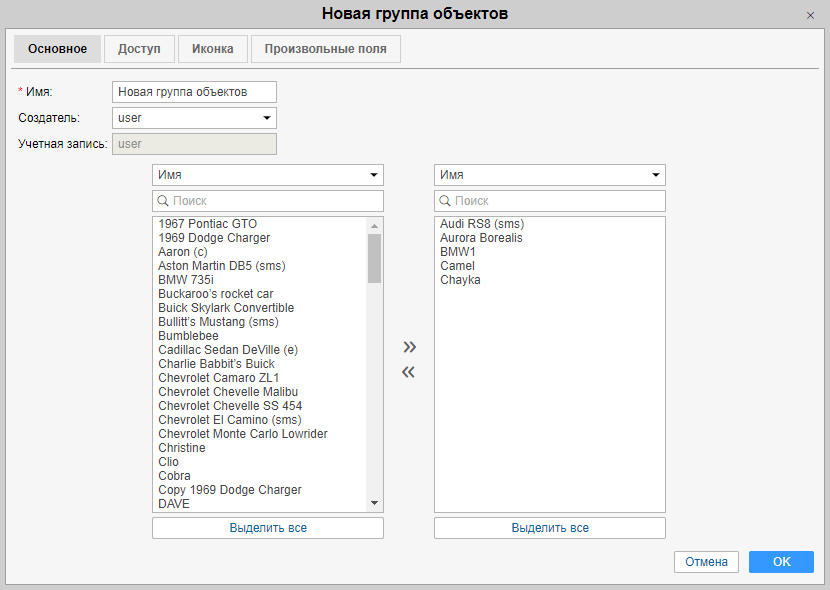
Task: Click the remove-from-group double left arrow
Action: pos(409,373)
